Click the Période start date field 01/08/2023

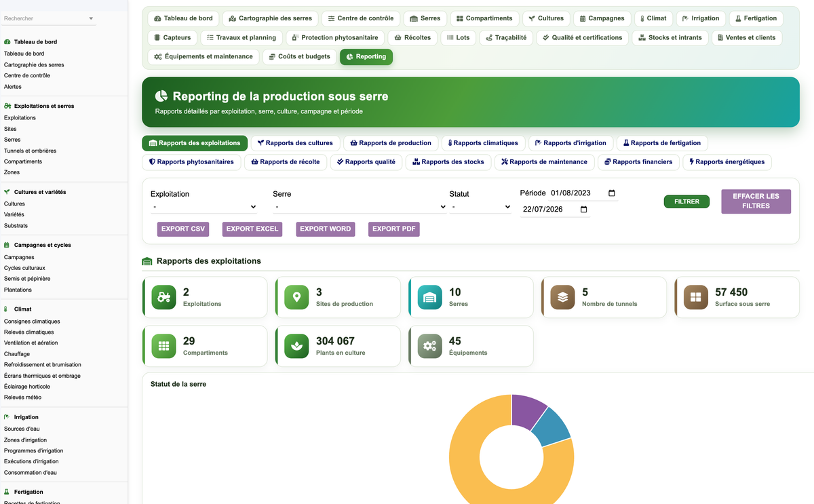[583, 193]
